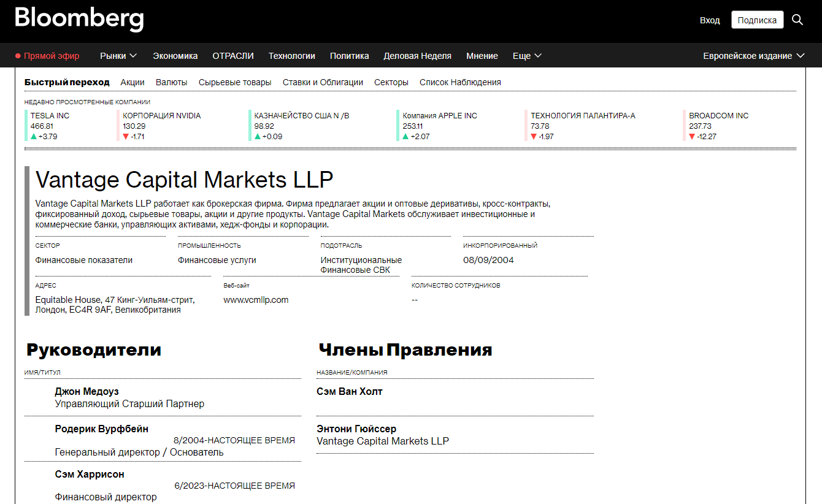Open Компания APPLE INC ticker
The width and height of the screenshot is (822, 504).
pyautogui.click(x=440, y=115)
